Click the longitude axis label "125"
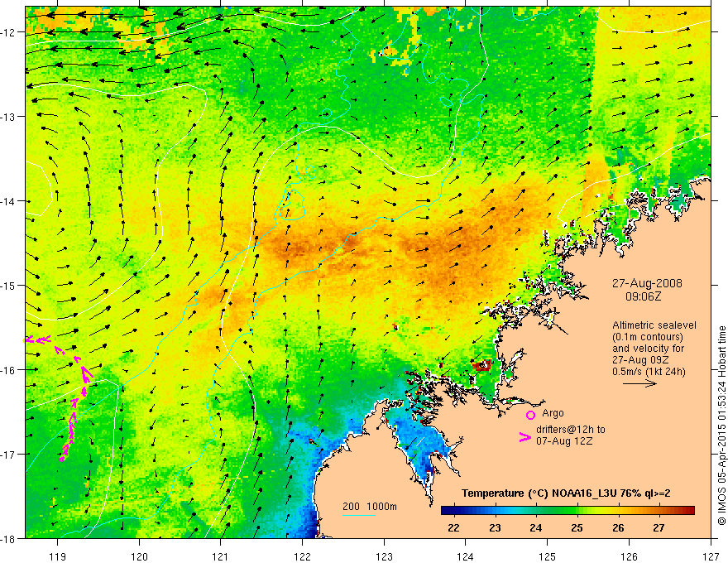728x563 pixels. (x=548, y=556)
